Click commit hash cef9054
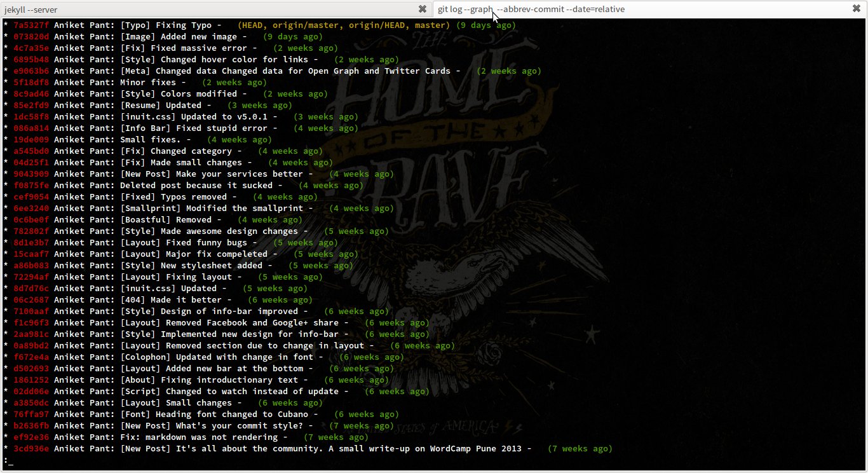The width and height of the screenshot is (868, 473). [x=31, y=197]
